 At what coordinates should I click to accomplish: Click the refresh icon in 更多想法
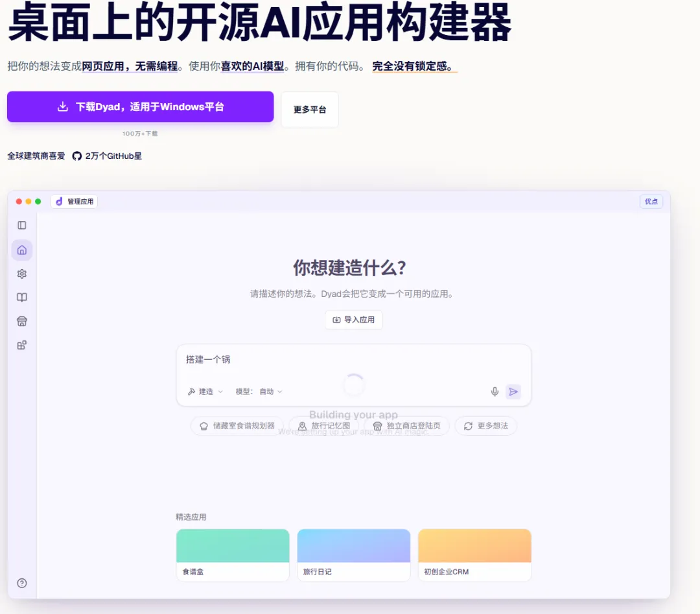[x=468, y=426]
